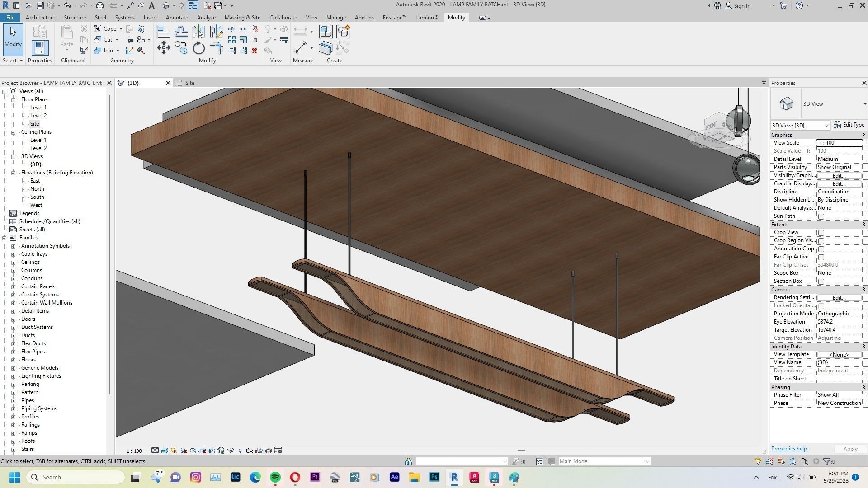The width and height of the screenshot is (868, 488).
Task: Click the Match Type Properties brush icon
Action: 84,51
